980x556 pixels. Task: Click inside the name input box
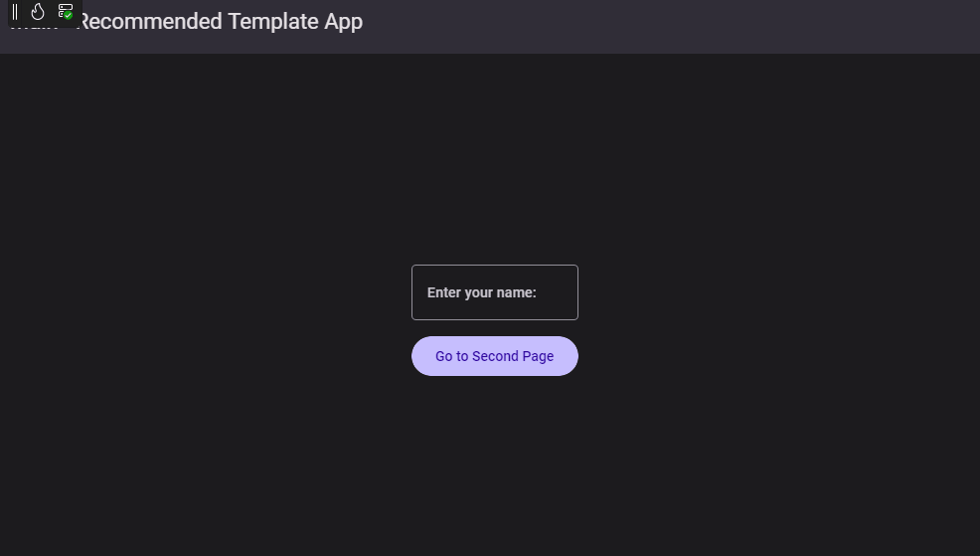point(494,292)
